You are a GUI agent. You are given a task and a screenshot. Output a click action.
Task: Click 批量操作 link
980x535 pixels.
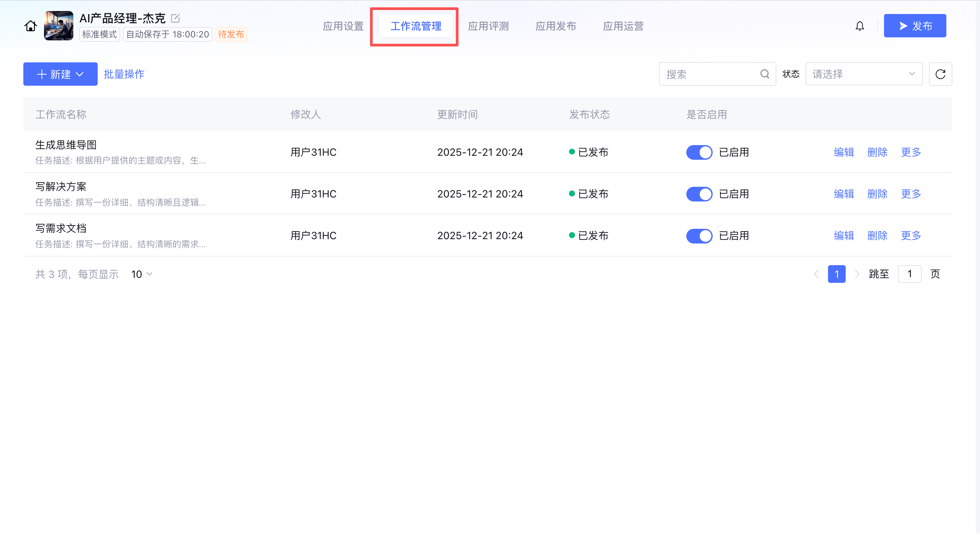[x=124, y=74]
